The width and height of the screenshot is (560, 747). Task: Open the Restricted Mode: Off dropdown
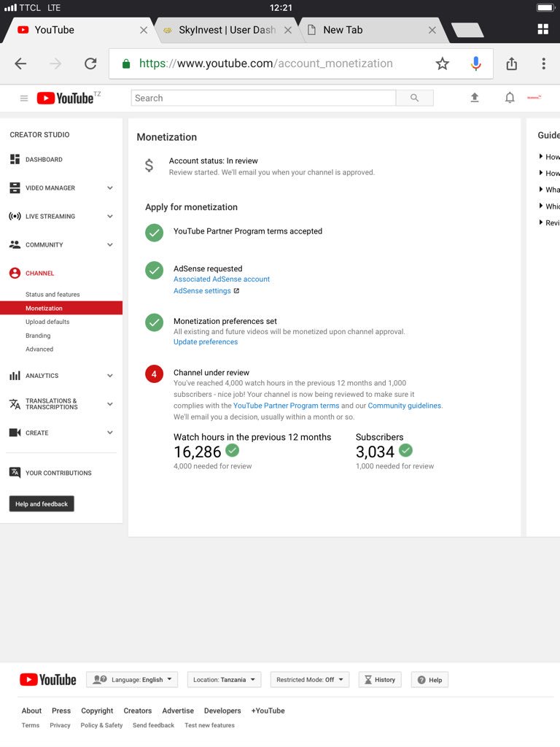(x=309, y=679)
